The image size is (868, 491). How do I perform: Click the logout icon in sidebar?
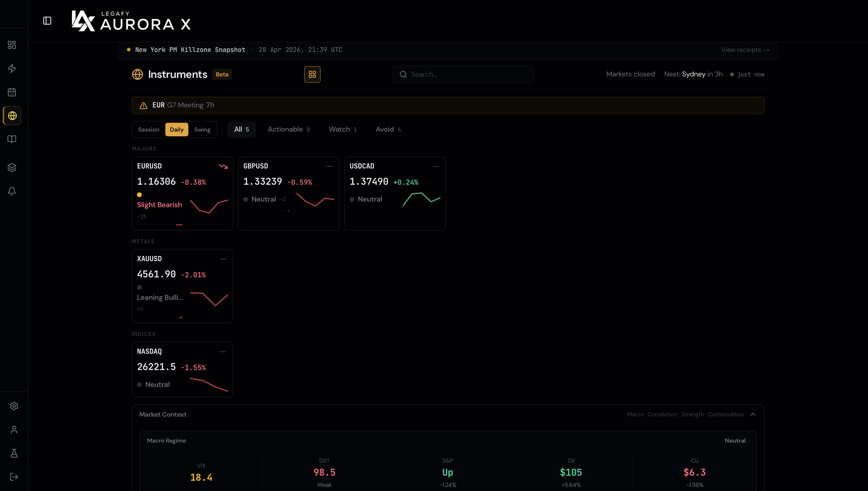pos(14,477)
